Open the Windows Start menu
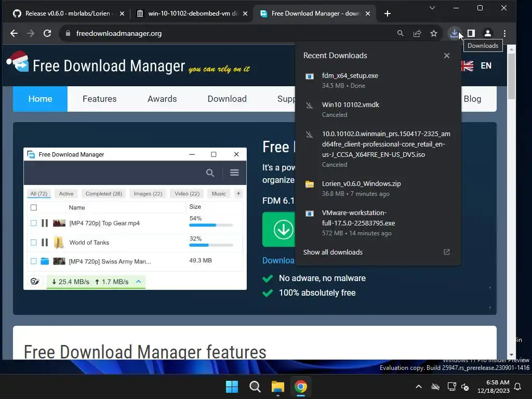The height and width of the screenshot is (399, 532). tap(232, 387)
